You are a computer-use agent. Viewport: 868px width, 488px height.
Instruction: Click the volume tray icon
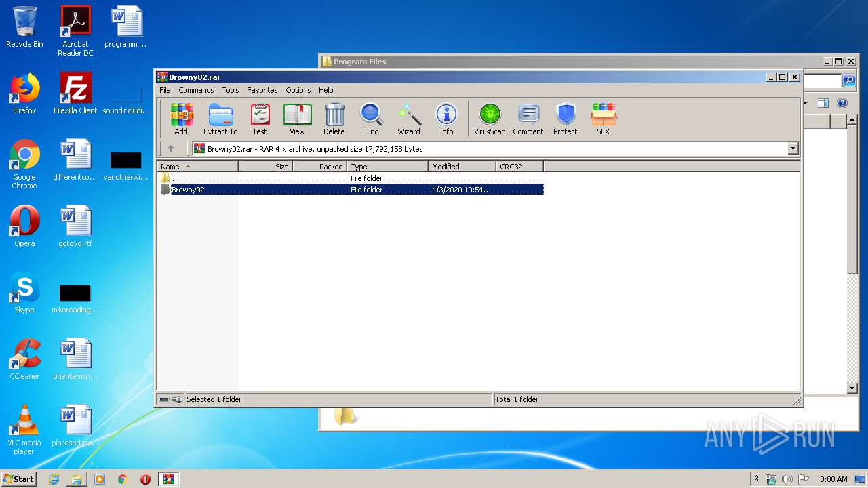coord(787,479)
